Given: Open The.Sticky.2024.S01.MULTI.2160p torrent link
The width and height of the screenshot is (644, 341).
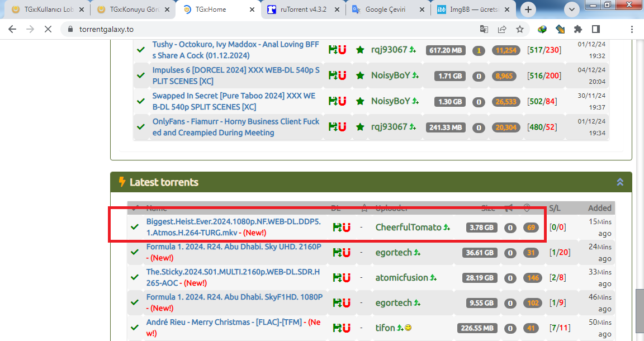Looking at the screenshot, I should click(x=233, y=277).
